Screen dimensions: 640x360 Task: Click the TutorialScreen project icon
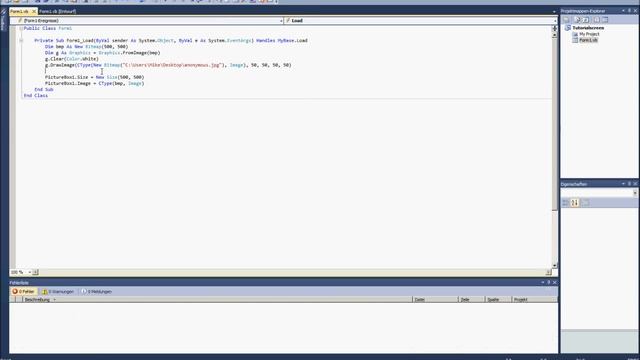[x=568, y=28]
